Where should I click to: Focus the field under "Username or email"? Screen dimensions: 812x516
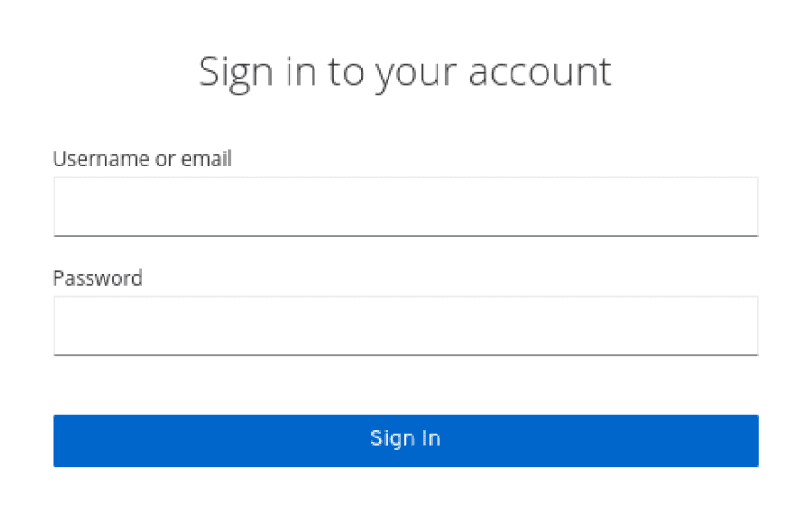(x=405, y=206)
